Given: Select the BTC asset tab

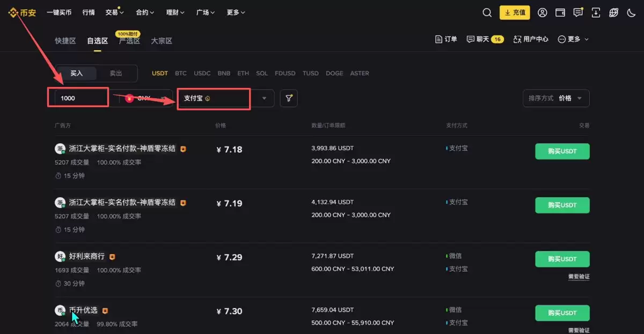Looking at the screenshot, I should 181,73.
